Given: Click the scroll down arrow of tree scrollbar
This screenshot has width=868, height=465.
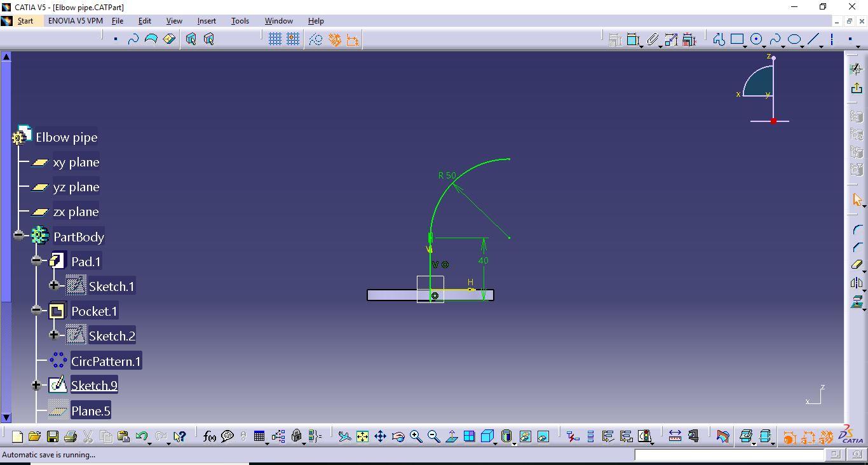Looking at the screenshot, I should coord(6,418).
